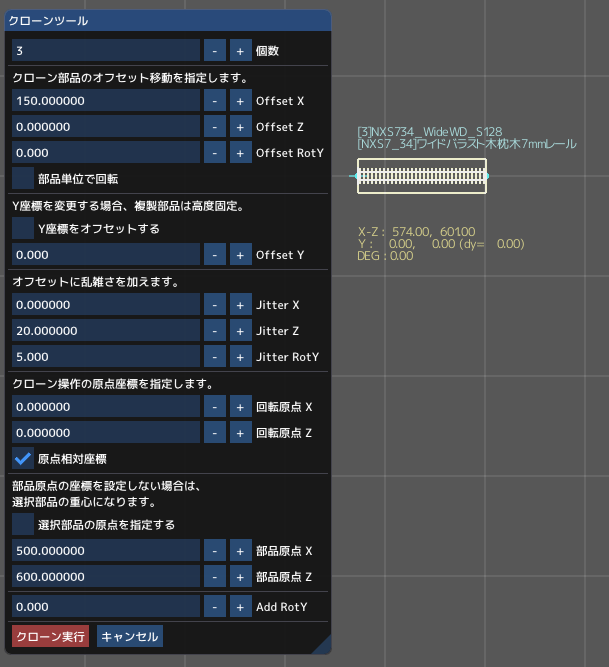609x667 pixels.
Task: Enable 部品単位で回転 checkbox
Action: tap(23, 178)
